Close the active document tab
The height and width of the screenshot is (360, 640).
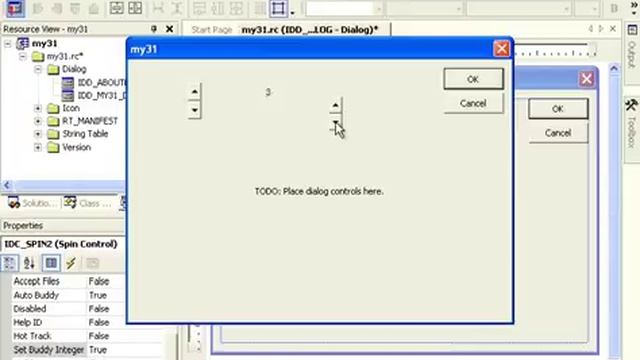click(613, 29)
